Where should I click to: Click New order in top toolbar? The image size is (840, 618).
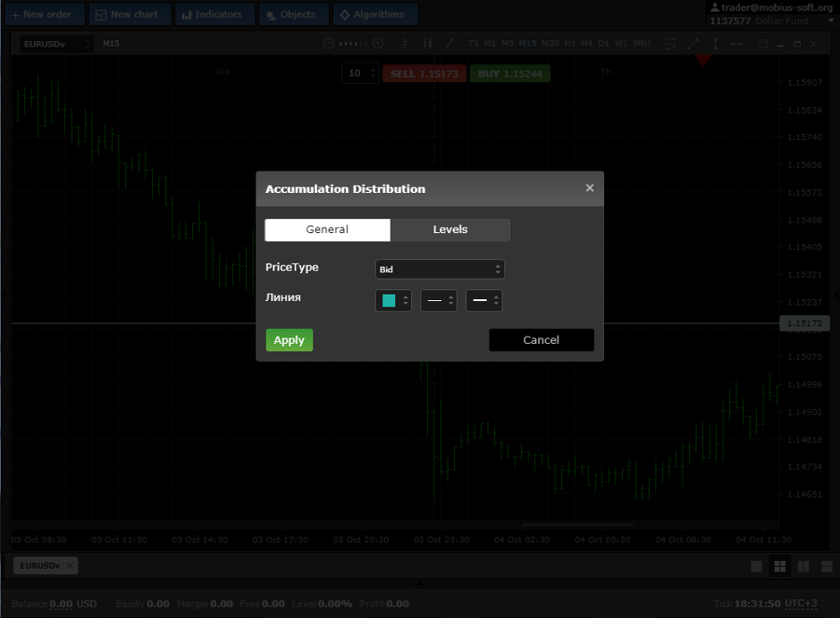point(45,14)
